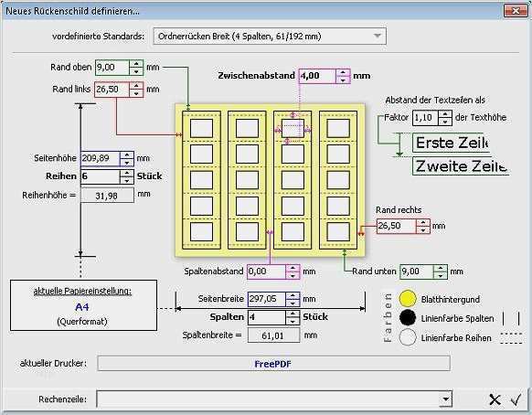Viewport: 532px width, 415px height.
Task: Increase Rand oben value with up arrow
Action: pyautogui.click(x=136, y=64)
